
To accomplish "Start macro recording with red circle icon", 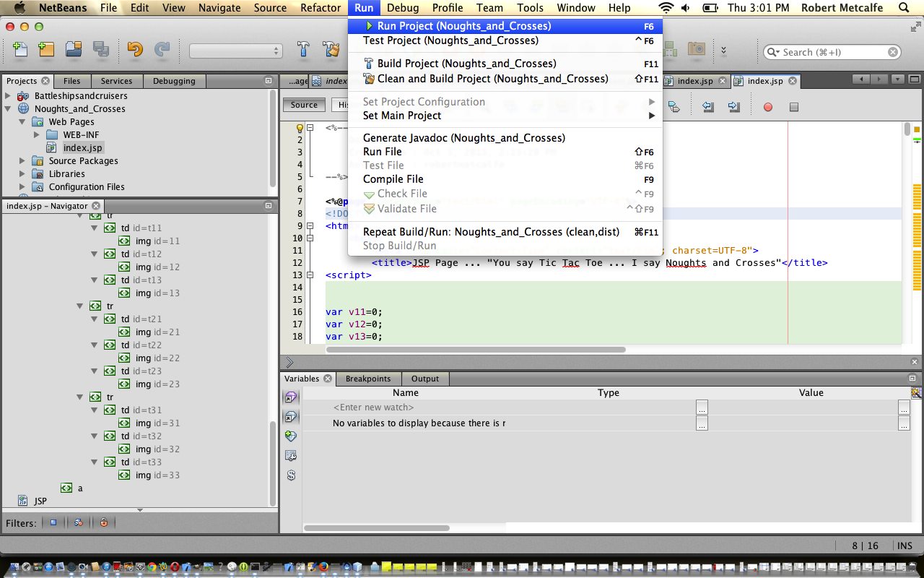I will 768,107.
